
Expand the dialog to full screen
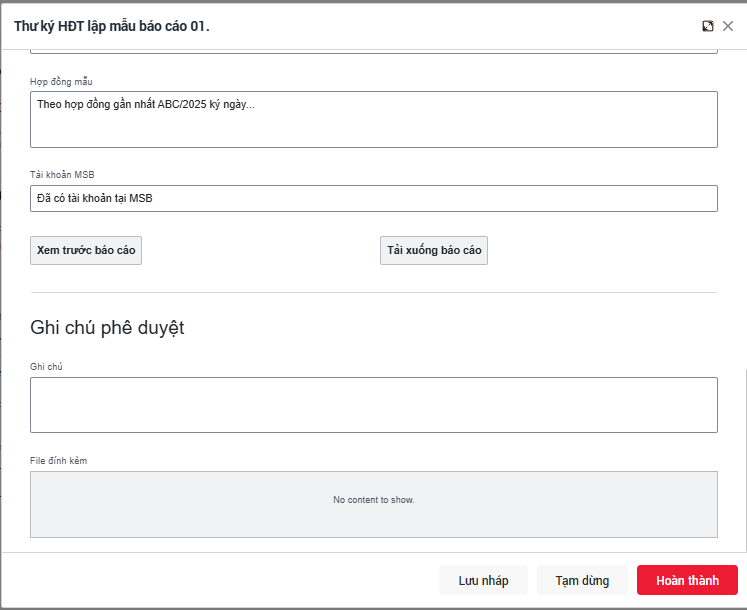click(x=708, y=26)
